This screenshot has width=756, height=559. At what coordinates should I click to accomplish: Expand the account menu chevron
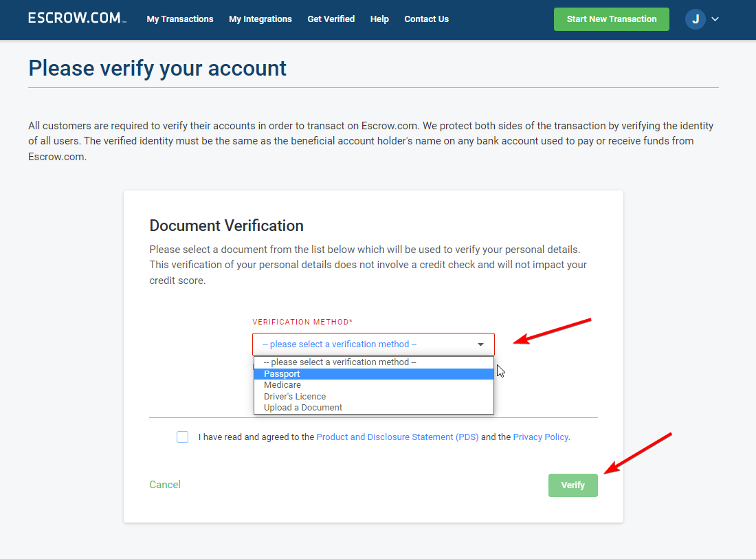click(x=715, y=19)
